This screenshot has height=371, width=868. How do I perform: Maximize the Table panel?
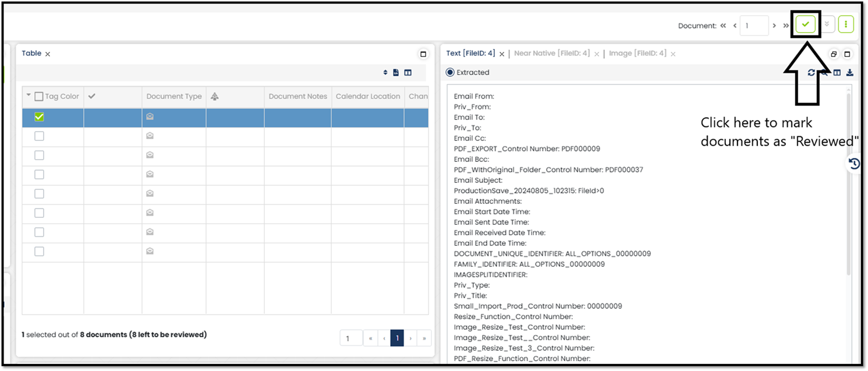click(x=423, y=54)
